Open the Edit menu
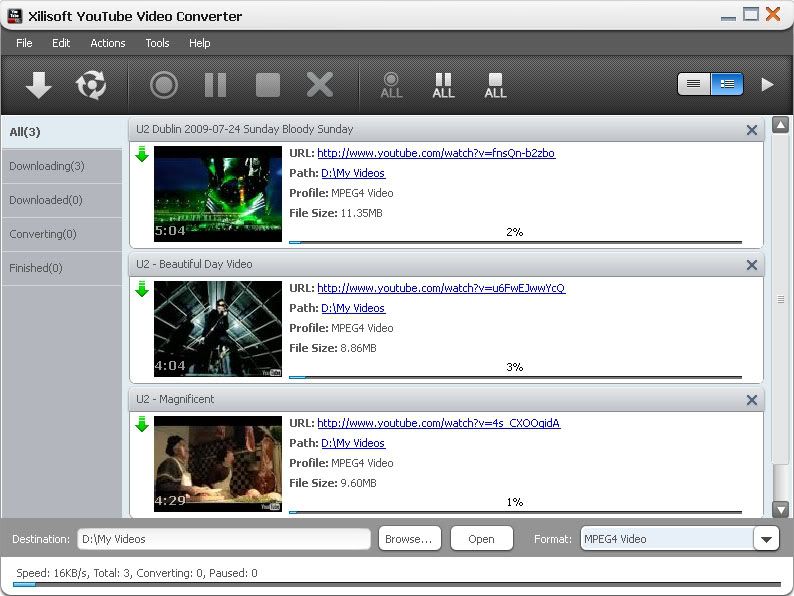The image size is (794, 596). (x=61, y=43)
